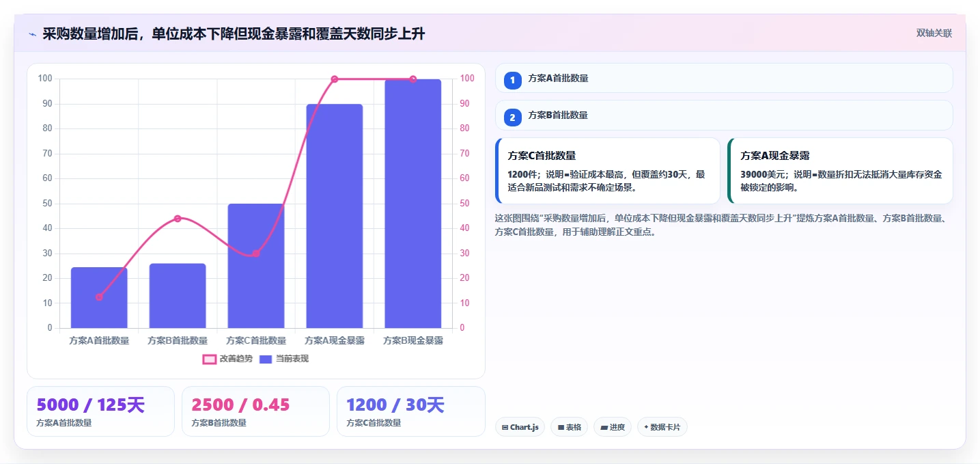Select the 方案A首批数量 list row
The height and width of the screenshot is (464, 980).
(x=724, y=78)
